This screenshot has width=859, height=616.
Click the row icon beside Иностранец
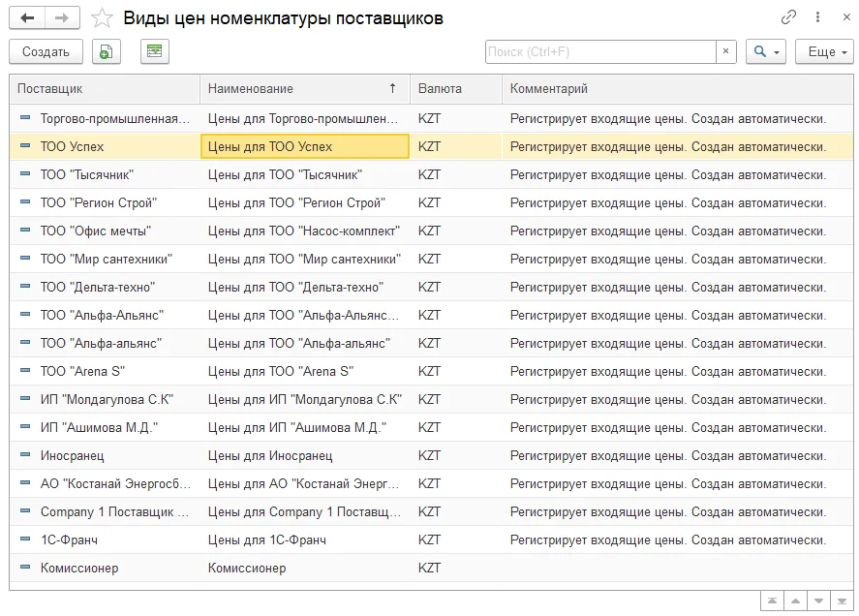(25, 455)
